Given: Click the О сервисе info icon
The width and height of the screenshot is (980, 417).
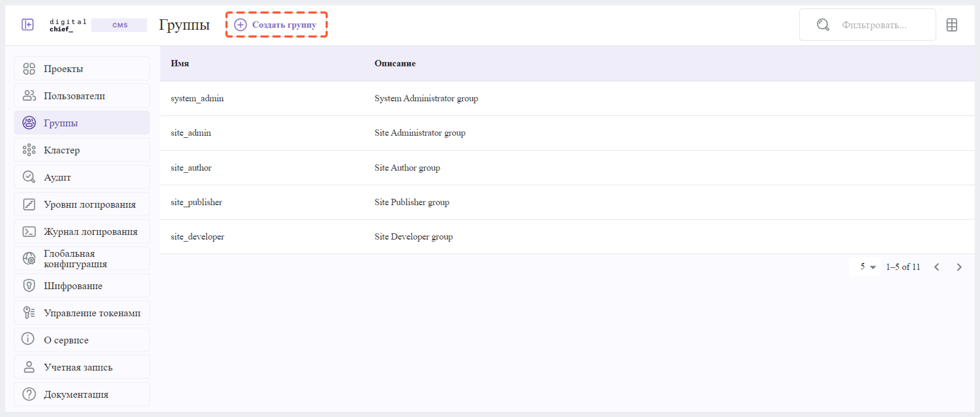Looking at the screenshot, I should 28,338.
